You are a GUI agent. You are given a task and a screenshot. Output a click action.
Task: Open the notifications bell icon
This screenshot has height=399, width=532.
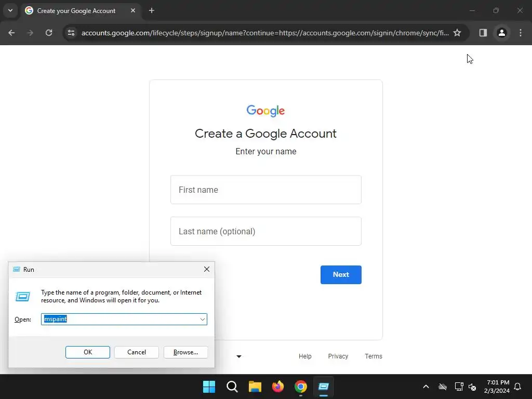pyautogui.click(x=518, y=387)
